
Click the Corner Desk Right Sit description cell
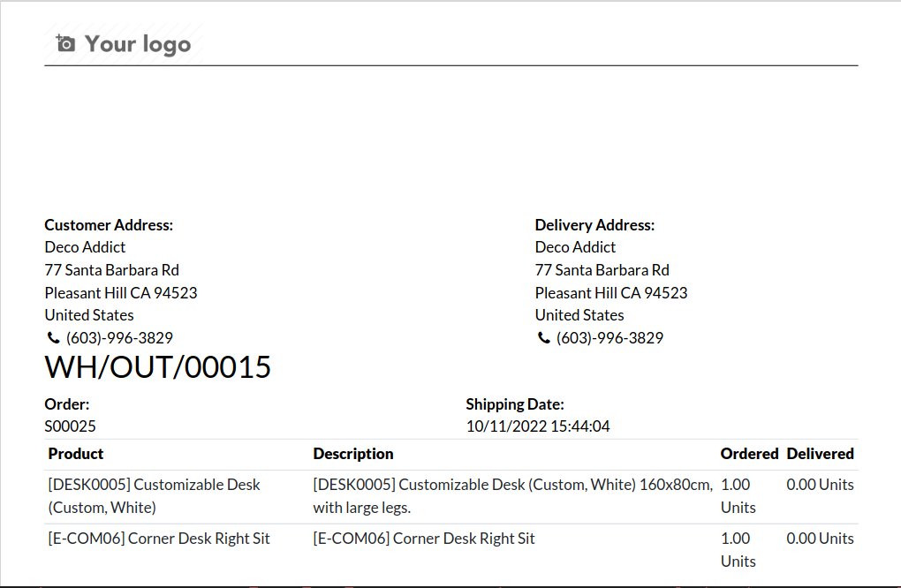pyautogui.click(x=424, y=539)
